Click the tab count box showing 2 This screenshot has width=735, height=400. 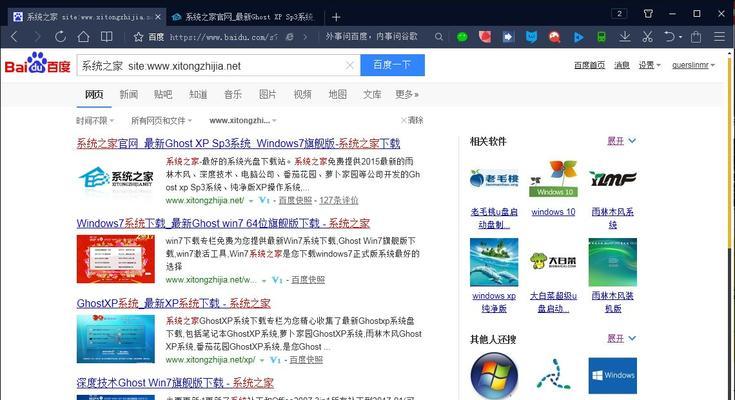(619, 14)
